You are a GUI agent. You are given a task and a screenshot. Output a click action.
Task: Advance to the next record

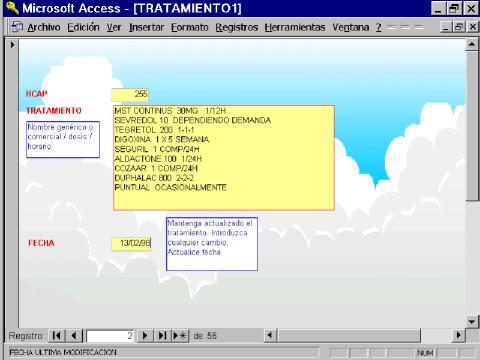[x=145, y=335]
